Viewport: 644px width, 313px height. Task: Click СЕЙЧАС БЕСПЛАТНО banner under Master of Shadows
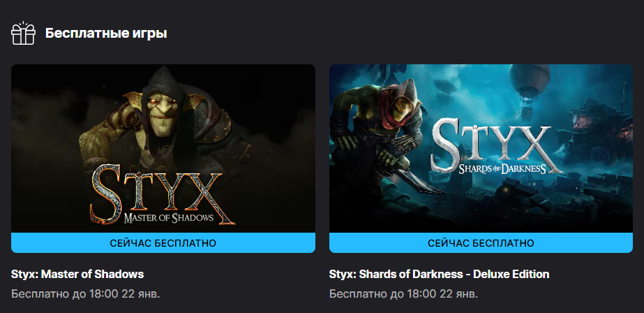[163, 243]
